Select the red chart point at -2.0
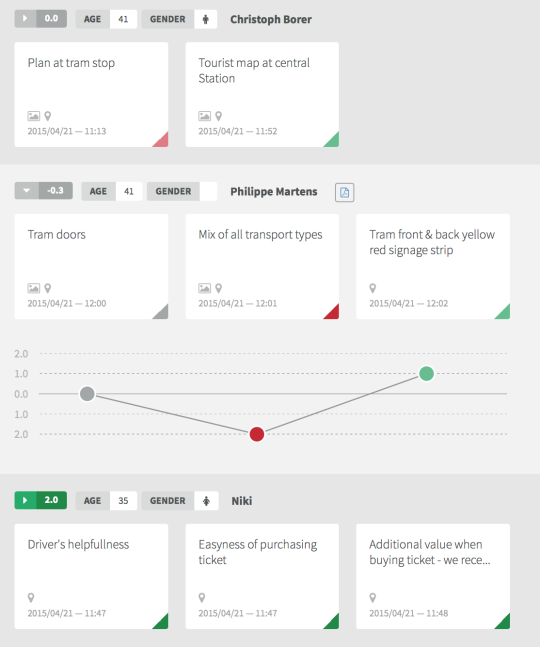The image size is (540, 647). pos(257,434)
